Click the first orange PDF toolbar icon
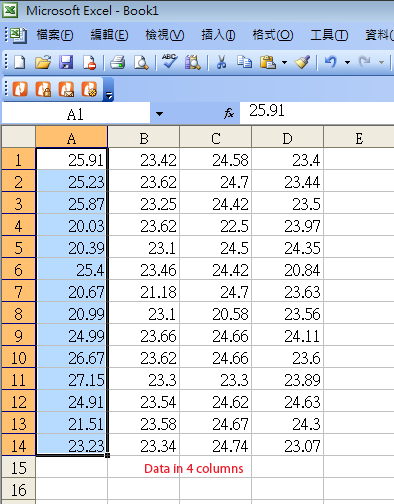394x504 pixels. [x=20, y=89]
